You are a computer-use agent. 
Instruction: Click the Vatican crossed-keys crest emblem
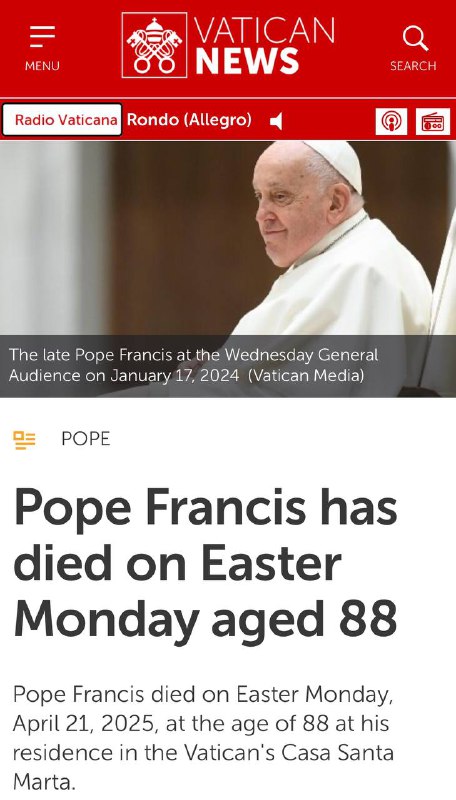click(x=154, y=45)
